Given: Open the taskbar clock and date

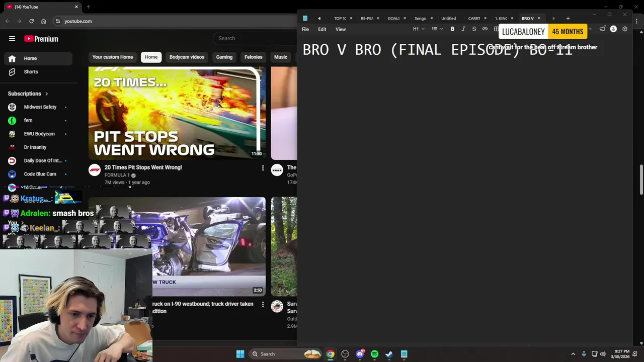Looking at the screenshot, I should click(x=622, y=354).
